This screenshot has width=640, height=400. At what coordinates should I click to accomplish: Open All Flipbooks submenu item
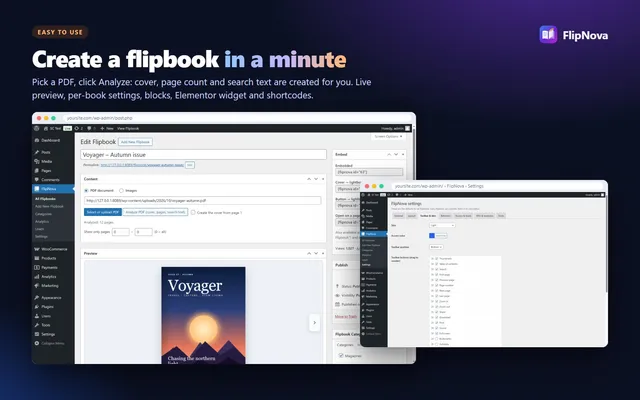tap(45, 199)
